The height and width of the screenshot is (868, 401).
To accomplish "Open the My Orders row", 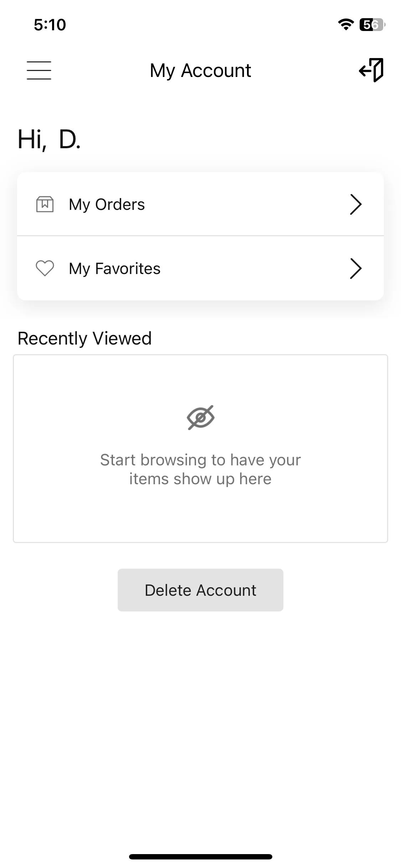I will point(200,204).
